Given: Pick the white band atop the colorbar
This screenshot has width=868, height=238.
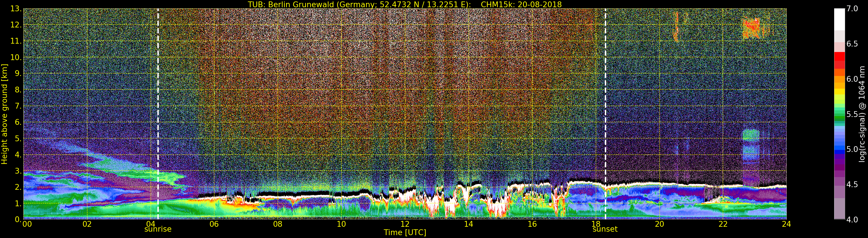Looking at the screenshot, I should 839,18.
